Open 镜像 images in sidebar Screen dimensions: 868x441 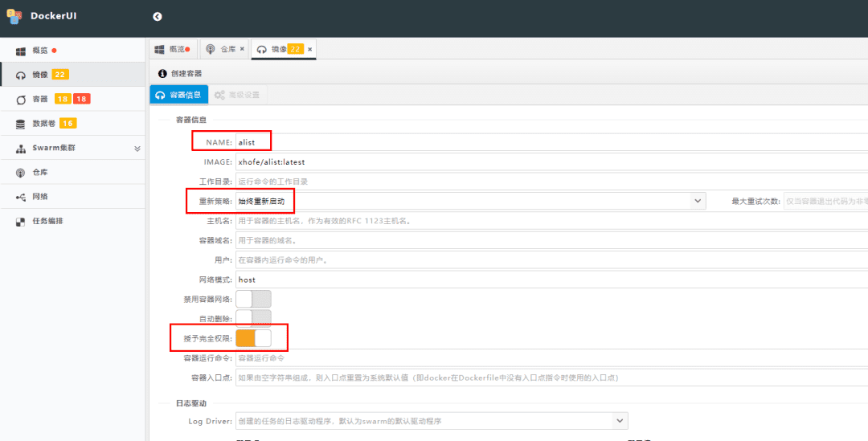tap(40, 75)
